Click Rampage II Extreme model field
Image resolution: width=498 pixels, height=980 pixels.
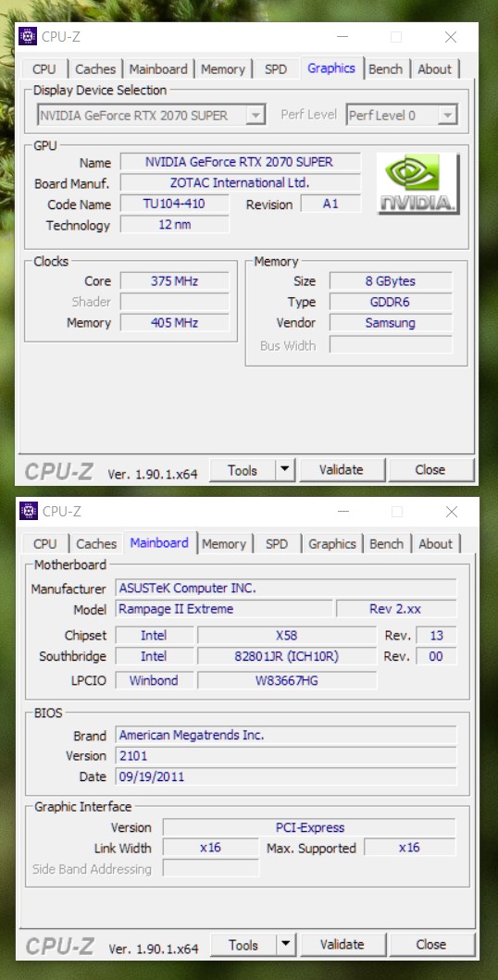(x=224, y=609)
